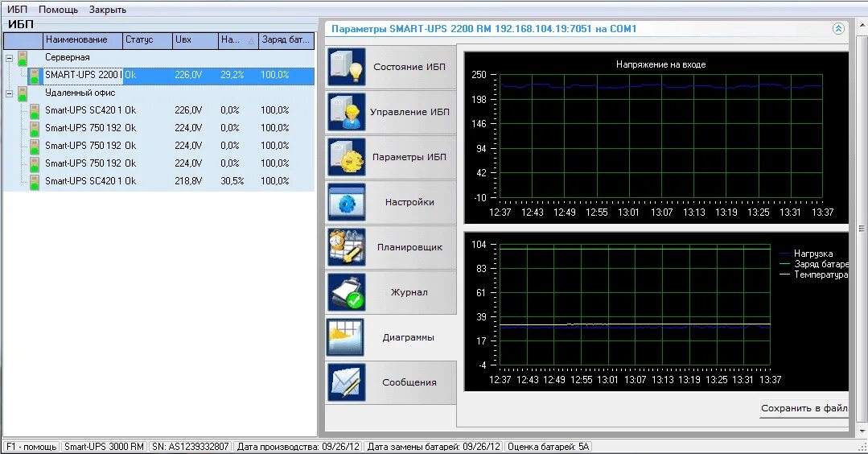
Task: Sort by На... load column header
Action: [x=238, y=40]
